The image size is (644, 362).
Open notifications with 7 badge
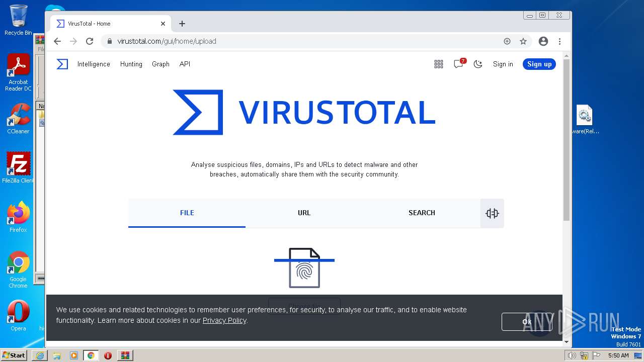tap(459, 63)
